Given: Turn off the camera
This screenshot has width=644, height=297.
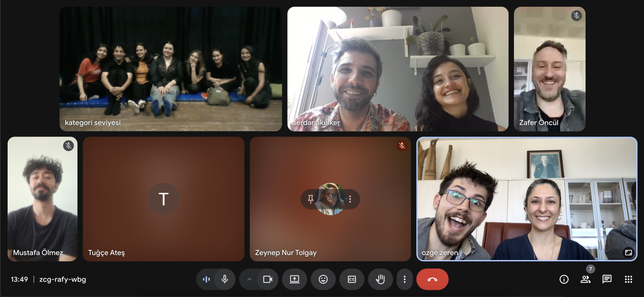Looking at the screenshot, I should pyautogui.click(x=267, y=279).
